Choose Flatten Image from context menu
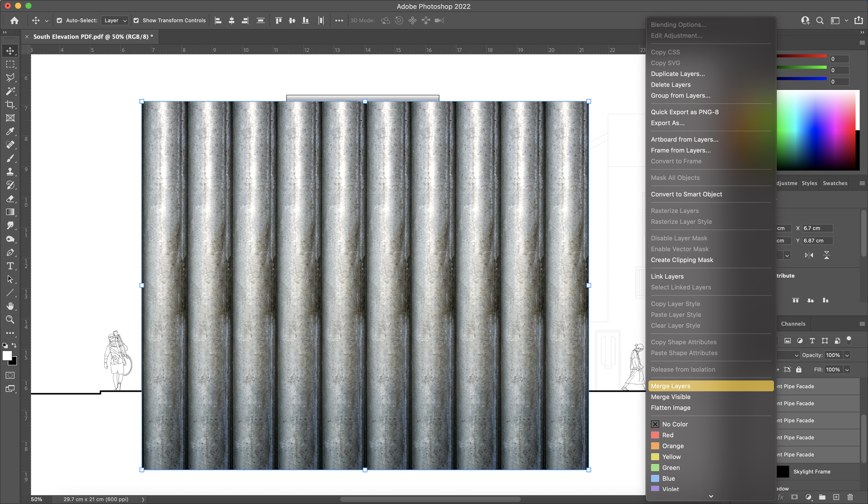Screen dimensions: 868x504 tap(711, 408)
